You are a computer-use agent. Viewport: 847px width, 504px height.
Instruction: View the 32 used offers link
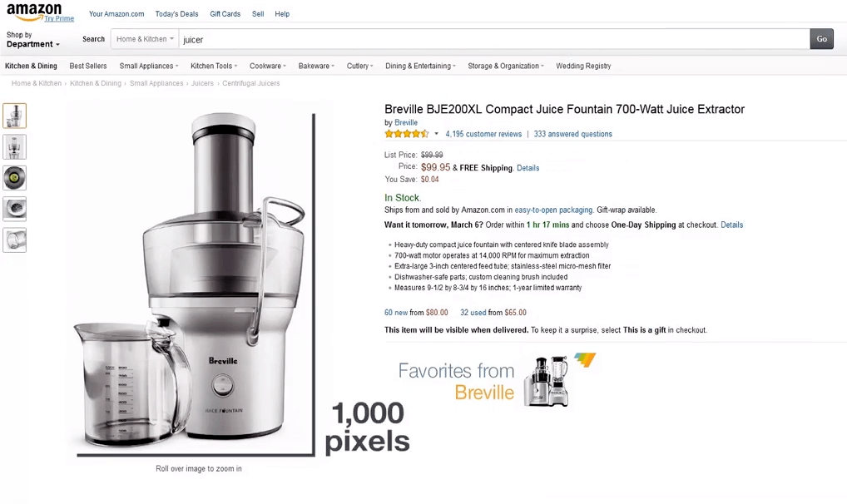[x=473, y=312]
